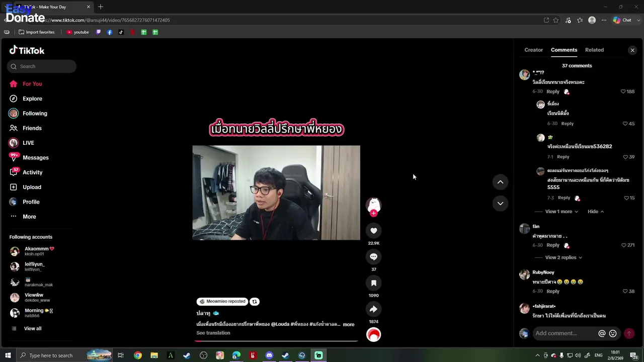This screenshot has width=644, height=362.
Task: Collapse replies with Hide
Action: (x=596, y=212)
